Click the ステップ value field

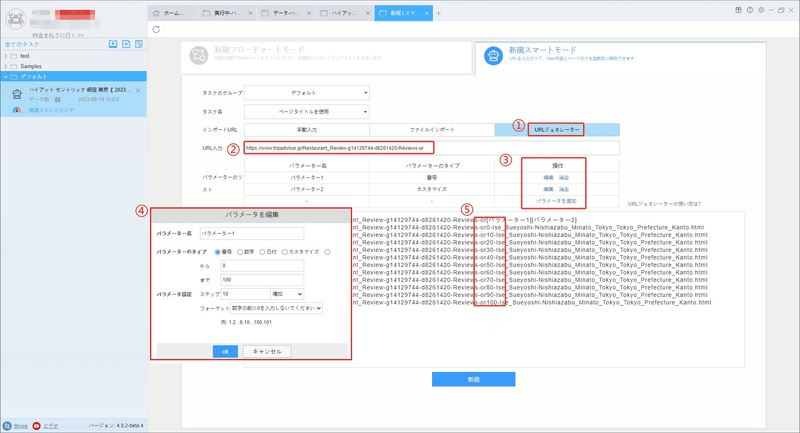[x=245, y=294]
